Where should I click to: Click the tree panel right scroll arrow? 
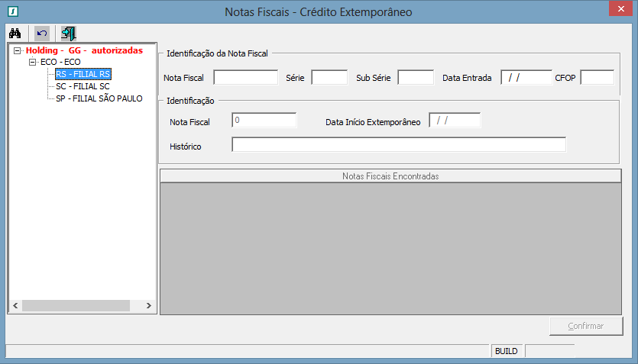pos(149,305)
